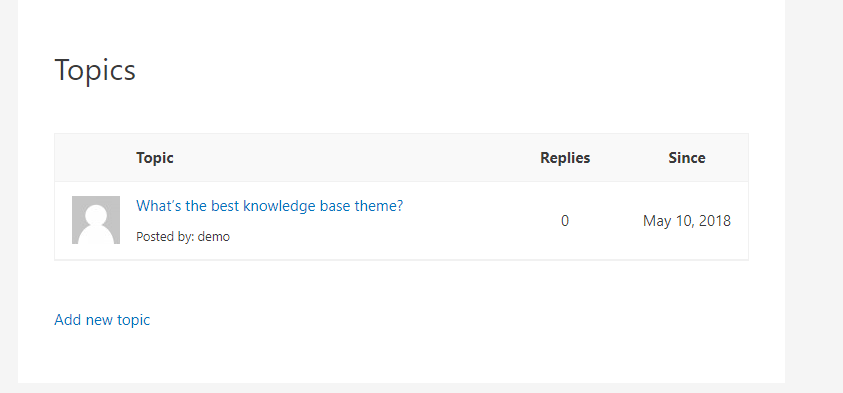Click the year 2018 in the Since column

point(715,221)
